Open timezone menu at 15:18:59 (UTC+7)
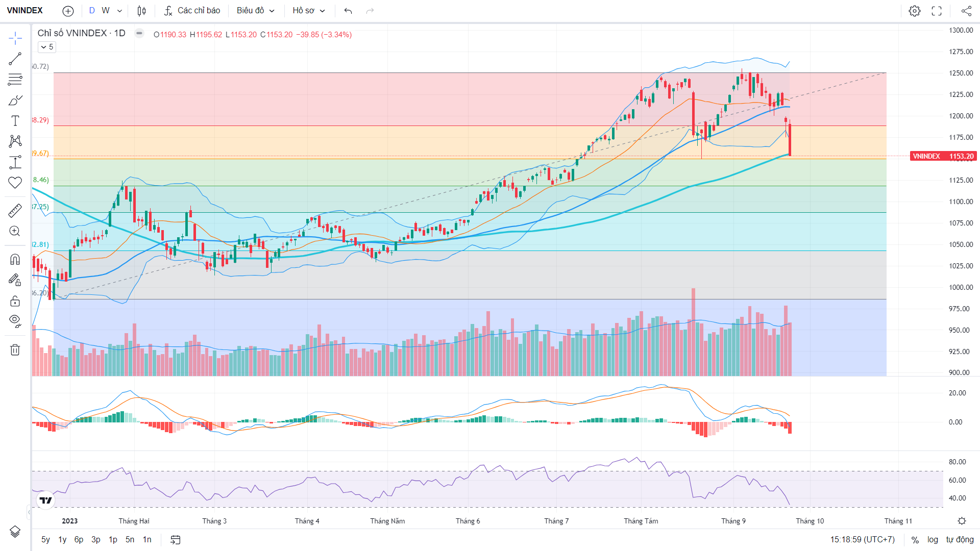The width and height of the screenshot is (980, 551). (x=862, y=540)
